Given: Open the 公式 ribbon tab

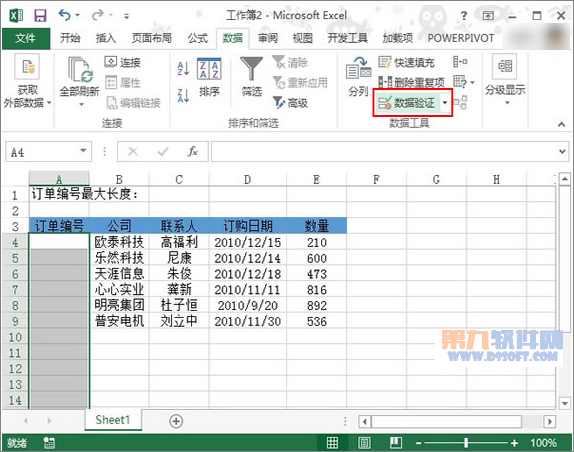Looking at the screenshot, I should tap(198, 38).
